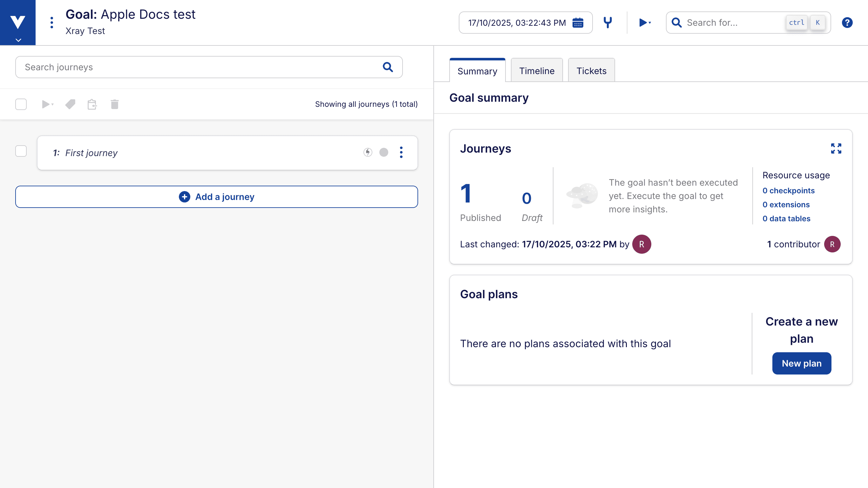Click the 0 checkpoints link
This screenshot has width=868, height=488.
[788, 190]
